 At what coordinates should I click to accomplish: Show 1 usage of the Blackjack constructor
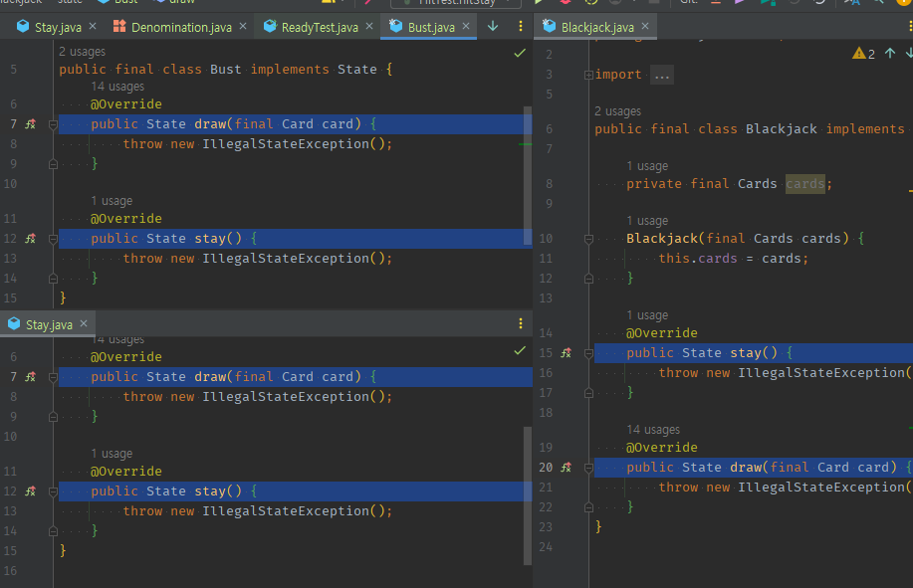coord(647,221)
